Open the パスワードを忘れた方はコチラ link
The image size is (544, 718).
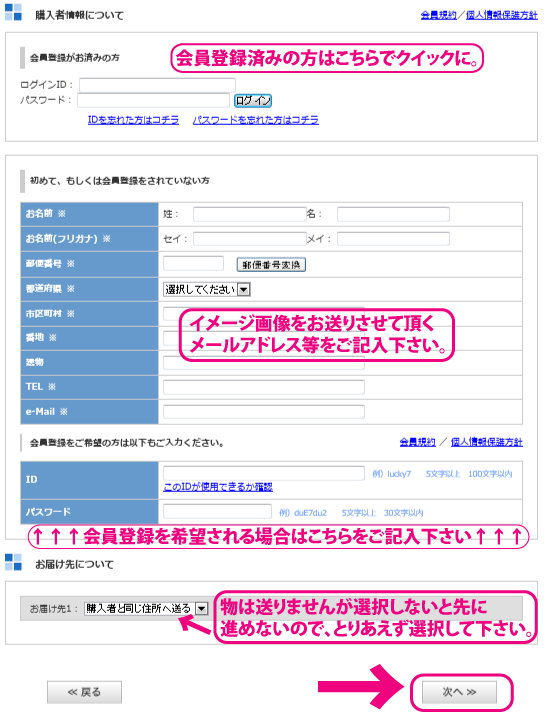point(256,120)
